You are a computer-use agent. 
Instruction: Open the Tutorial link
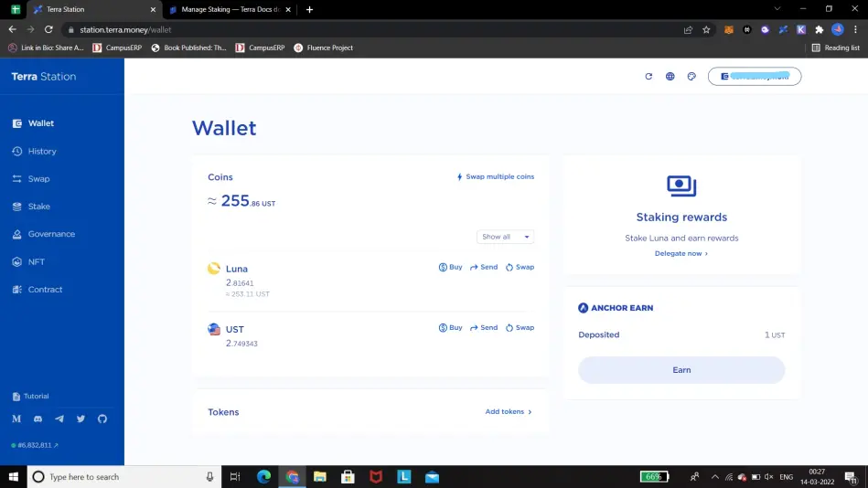[x=30, y=396]
